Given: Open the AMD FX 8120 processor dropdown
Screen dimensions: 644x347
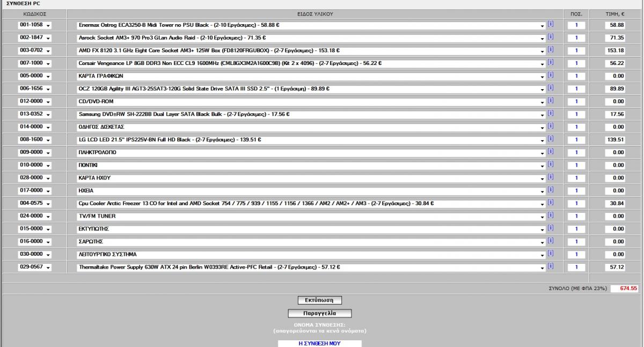Looking at the screenshot, I should click(x=311, y=50).
